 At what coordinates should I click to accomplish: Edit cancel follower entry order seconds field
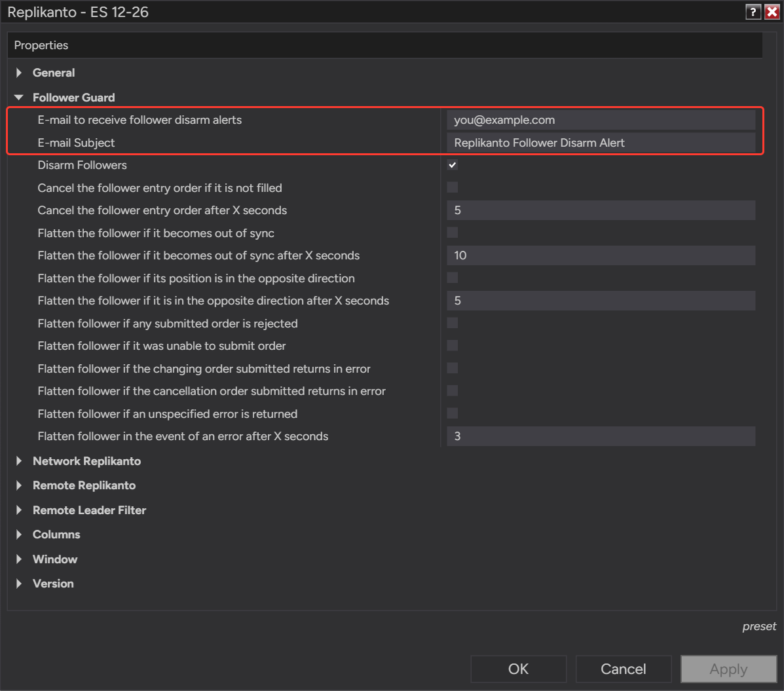(x=601, y=210)
